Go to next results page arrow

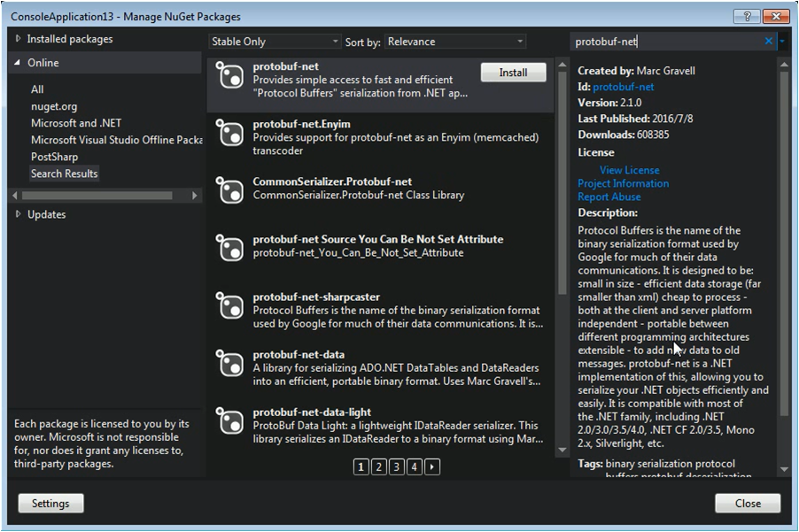432,466
